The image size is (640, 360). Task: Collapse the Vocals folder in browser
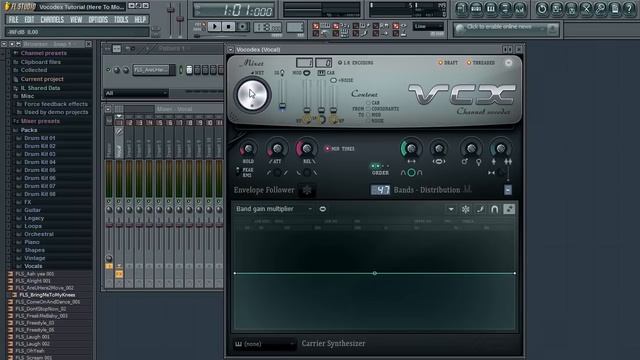33,266
